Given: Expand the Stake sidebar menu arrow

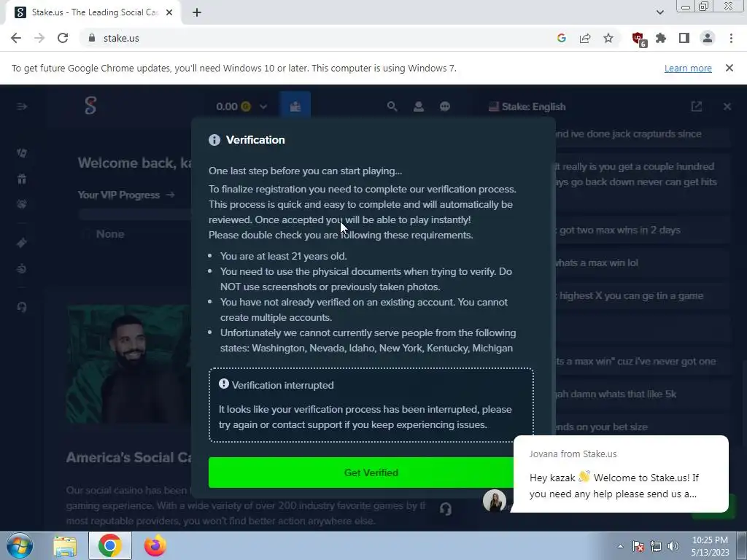Looking at the screenshot, I should 22,106.
